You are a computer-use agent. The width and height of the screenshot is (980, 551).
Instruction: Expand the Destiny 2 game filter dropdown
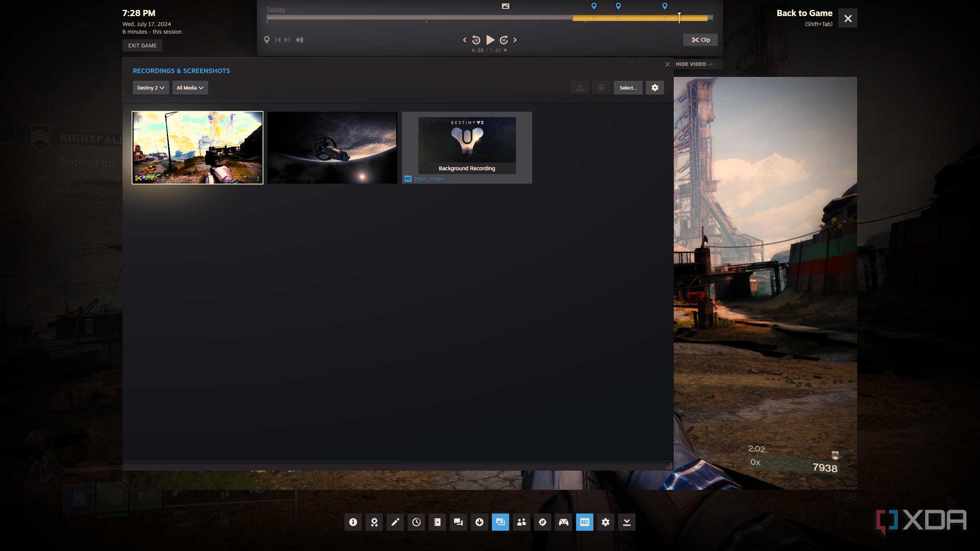[x=151, y=88]
